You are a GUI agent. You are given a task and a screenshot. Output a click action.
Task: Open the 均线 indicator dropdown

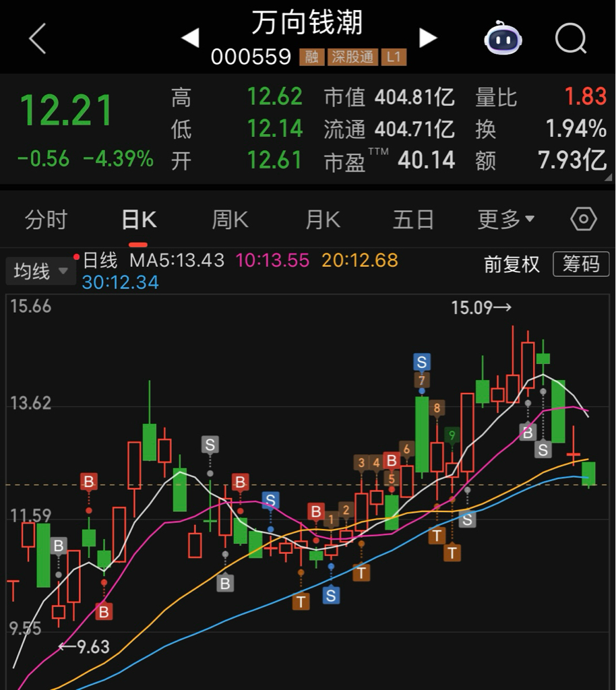click(40, 271)
